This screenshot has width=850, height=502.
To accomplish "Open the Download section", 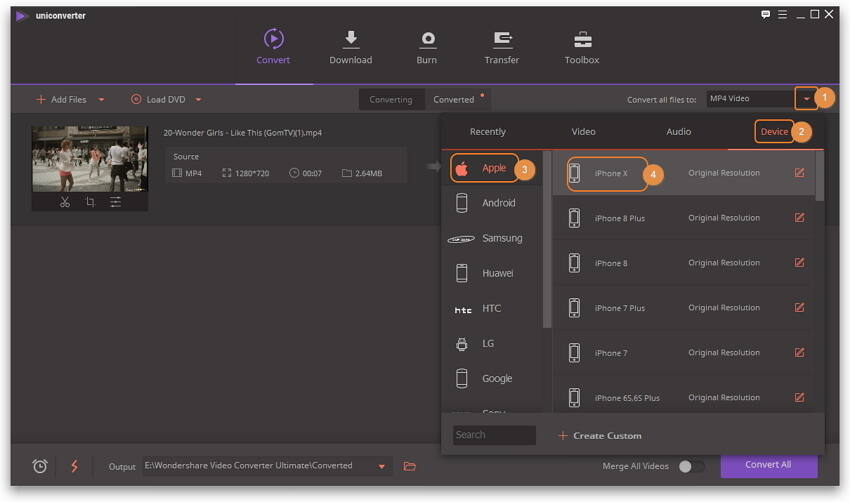I will tap(351, 47).
